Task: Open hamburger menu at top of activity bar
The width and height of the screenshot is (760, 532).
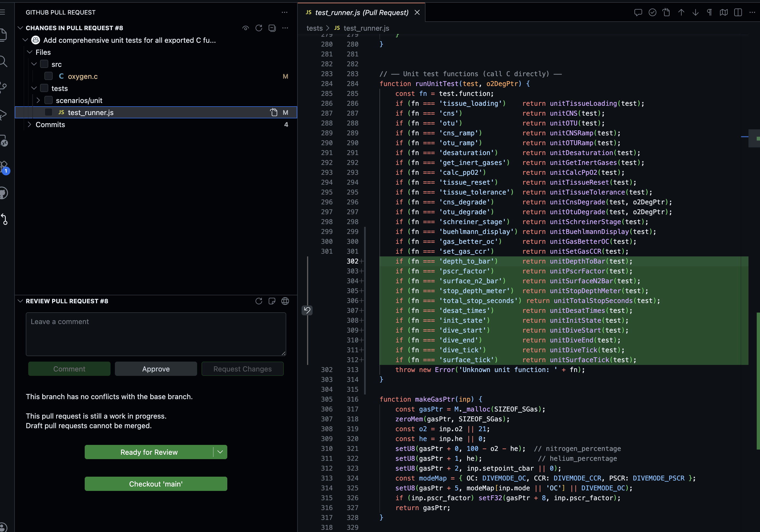Action: pos(3,12)
